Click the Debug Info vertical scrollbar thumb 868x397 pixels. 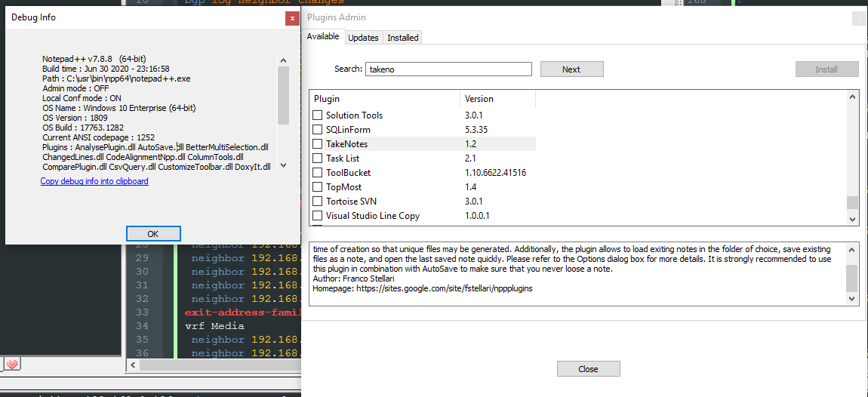pos(284,95)
